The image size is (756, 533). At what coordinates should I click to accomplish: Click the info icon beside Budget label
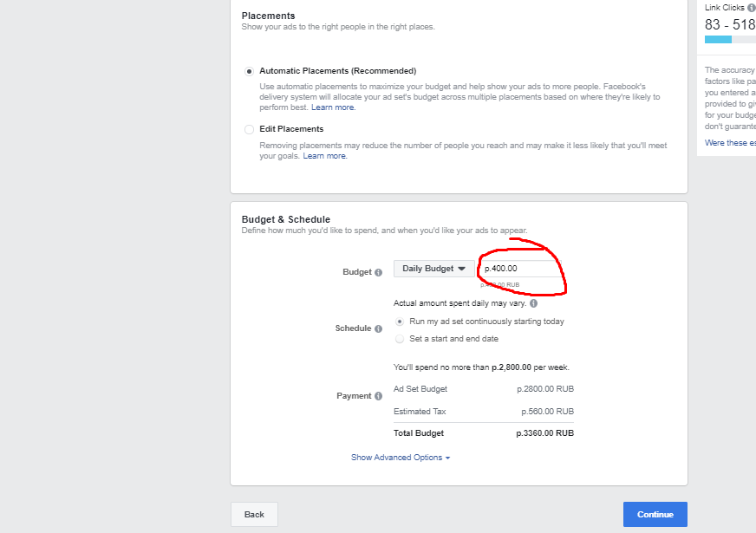(378, 272)
